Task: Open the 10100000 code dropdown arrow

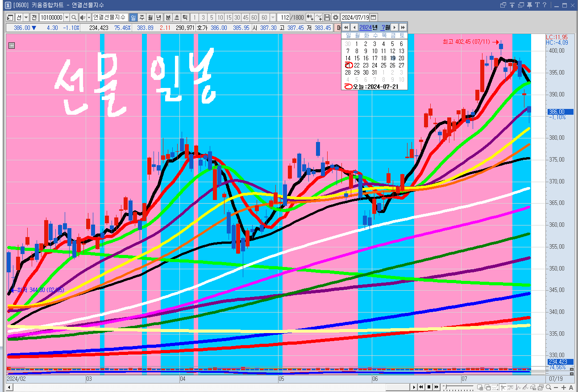Action: pyautogui.click(x=67, y=17)
